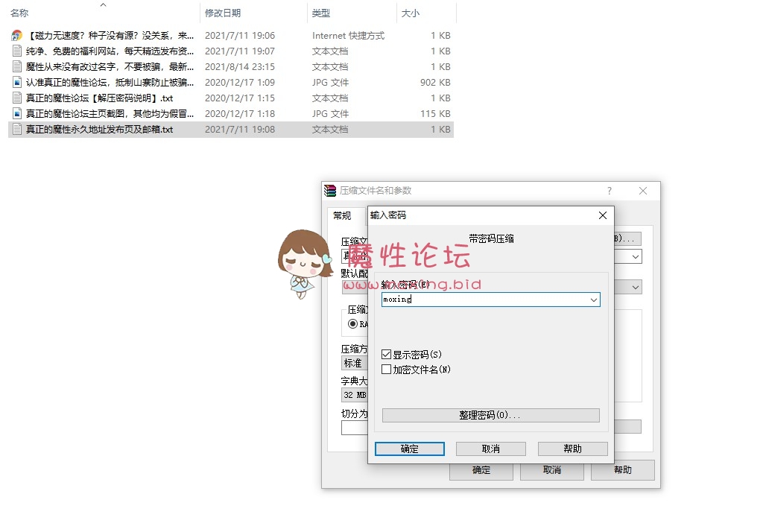Switch to the 常规 tab

coord(341,215)
